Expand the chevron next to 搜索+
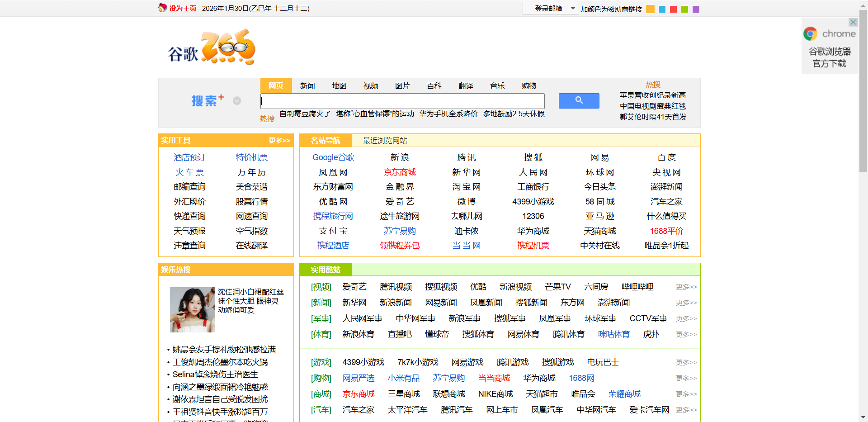 [236, 101]
